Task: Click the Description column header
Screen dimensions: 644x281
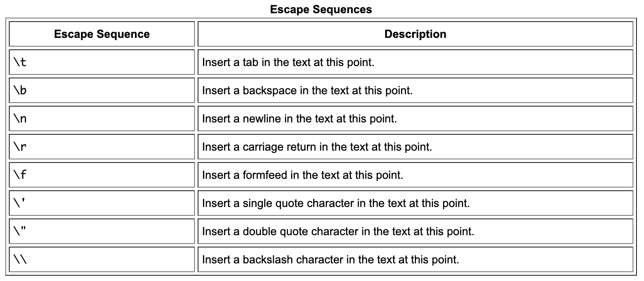Action: (415, 34)
